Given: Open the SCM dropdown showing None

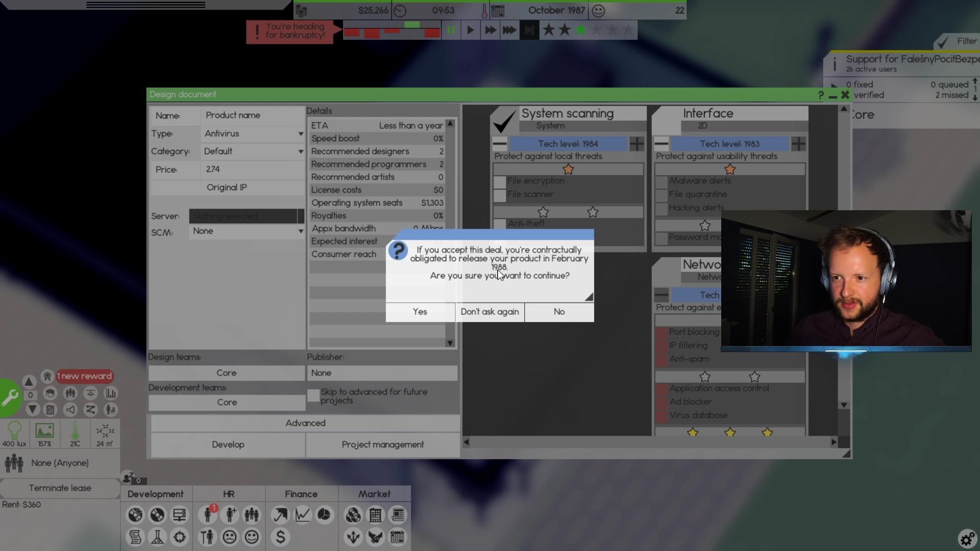Looking at the screenshot, I should [x=247, y=232].
